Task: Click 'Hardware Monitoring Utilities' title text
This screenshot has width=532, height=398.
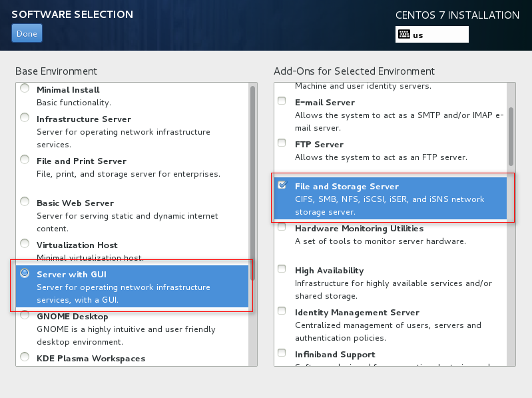Action: pyautogui.click(x=360, y=229)
